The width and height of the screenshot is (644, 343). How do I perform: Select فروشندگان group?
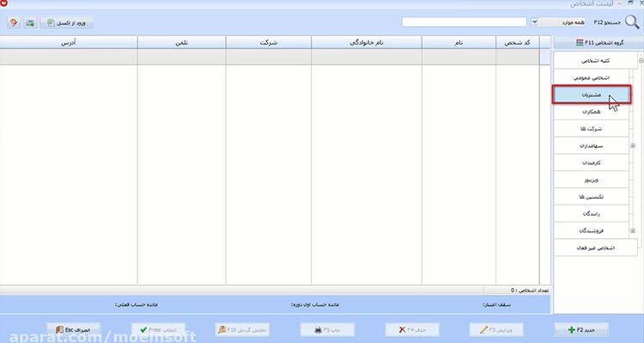tap(592, 230)
